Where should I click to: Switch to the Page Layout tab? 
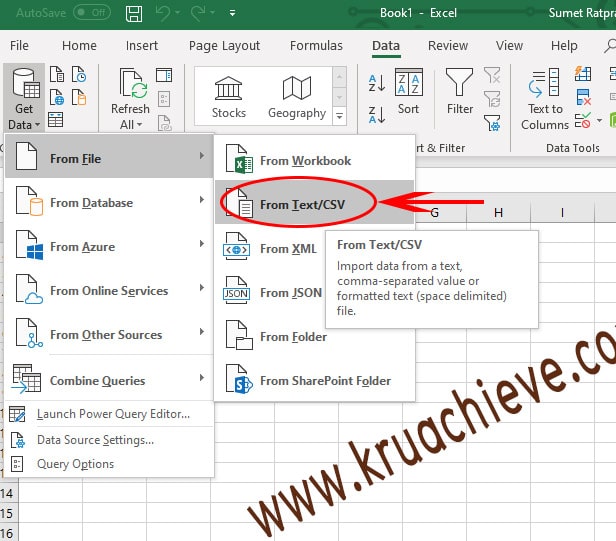click(x=224, y=46)
